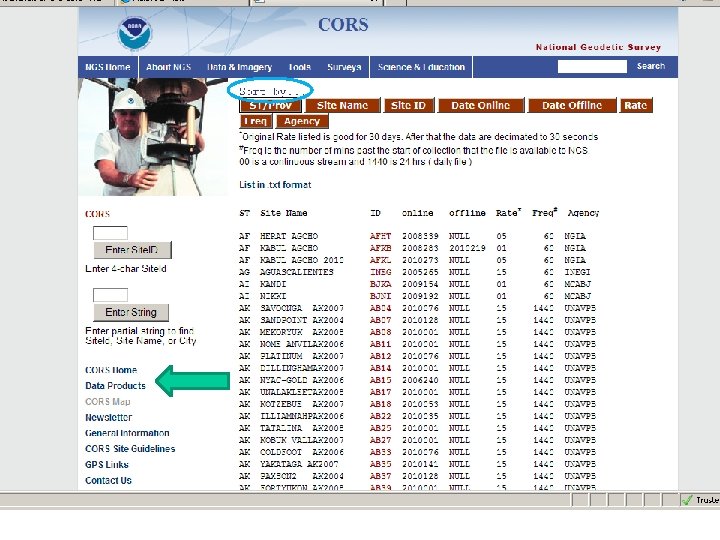Screen dimensions: 720x540
Task: Sort the list by Date Online
Action: [481, 105]
